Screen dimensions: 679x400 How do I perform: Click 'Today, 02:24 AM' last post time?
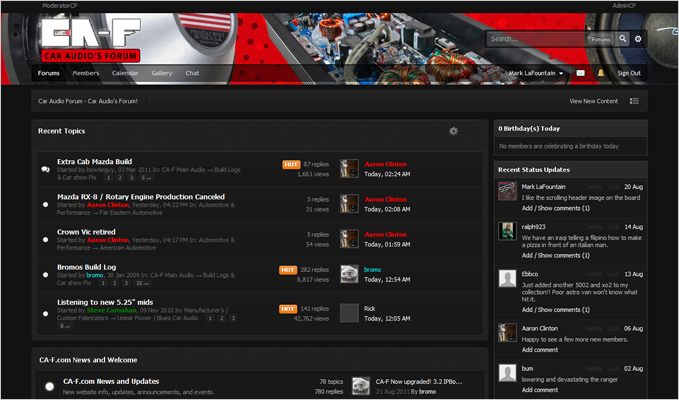(387, 174)
